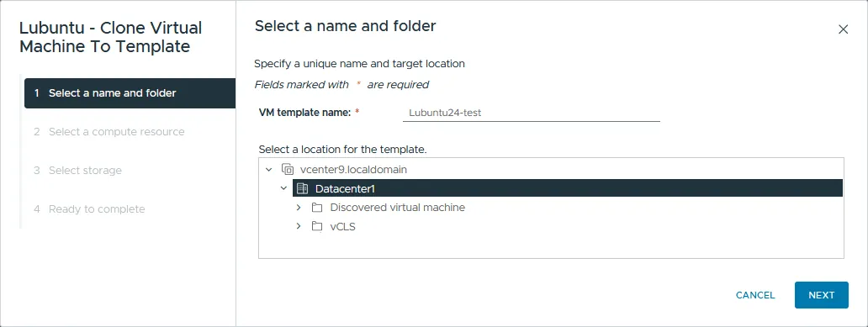The image size is (868, 327).
Task: Focus the VM template name field
Action: click(532, 113)
